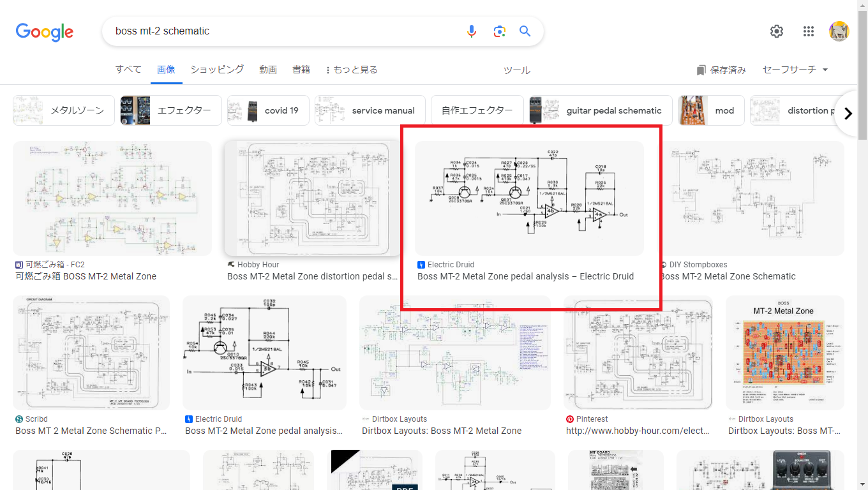Show more filter chips with right arrow
Image resolution: width=868 pixels, height=490 pixels.
click(x=848, y=114)
